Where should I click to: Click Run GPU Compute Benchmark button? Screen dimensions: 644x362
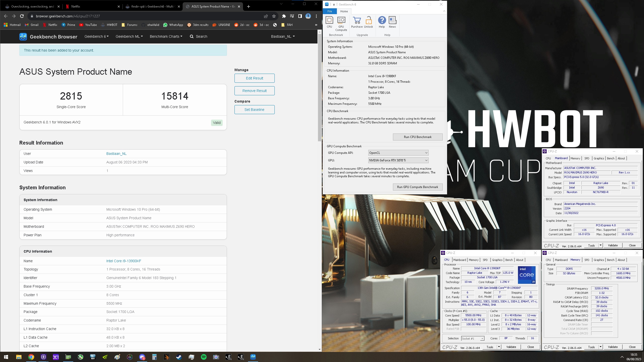[x=418, y=187]
